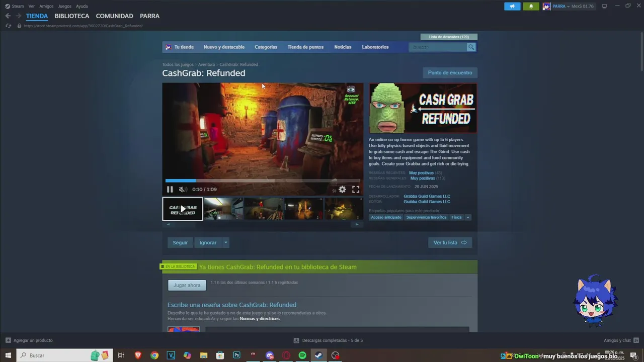Image resolution: width=644 pixels, height=362 pixels.
Task: Click Ver tu lista button
Action: pyautogui.click(x=450, y=243)
